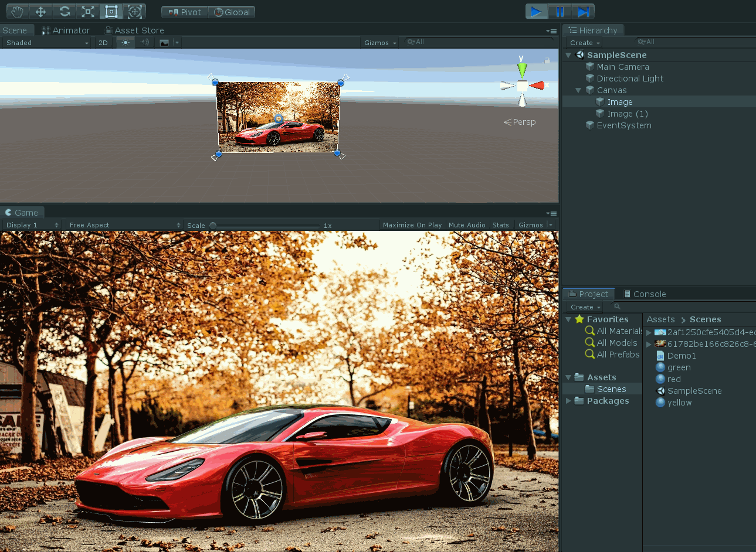Screen dimensions: 756x552
Task: Click the Pause button
Action: pos(560,12)
